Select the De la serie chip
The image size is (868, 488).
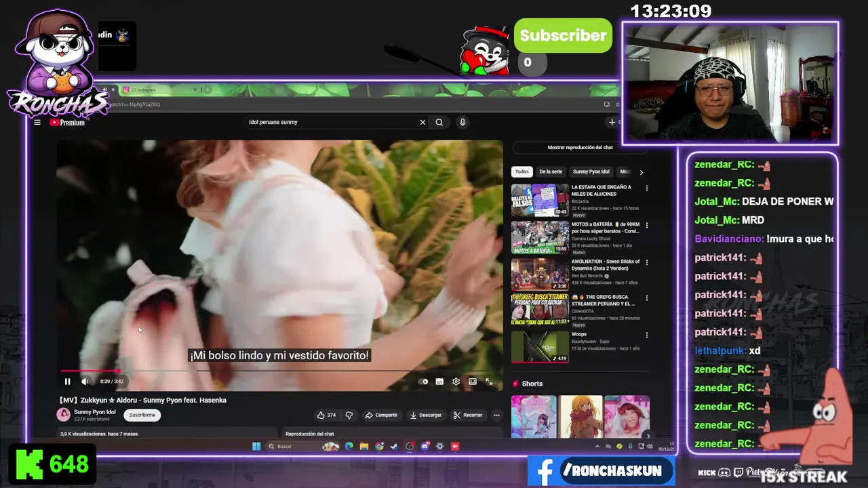[551, 171]
